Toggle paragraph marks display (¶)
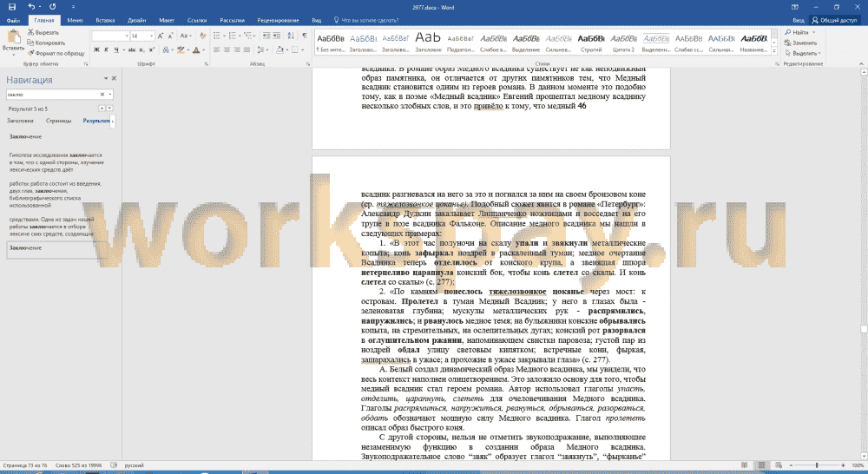The width and height of the screenshot is (868, 474). pos(305,36)
